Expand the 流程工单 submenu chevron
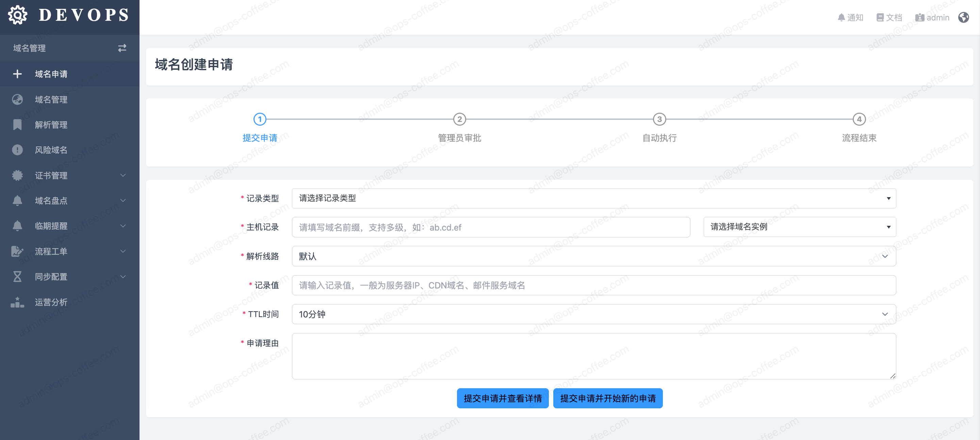The image size is (980, 440). click(123, 251)
